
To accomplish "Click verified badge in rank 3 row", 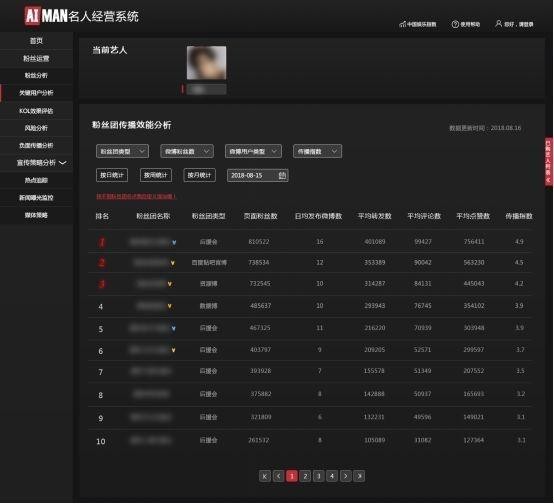I will pyautogui.click(x=170, y=284).
